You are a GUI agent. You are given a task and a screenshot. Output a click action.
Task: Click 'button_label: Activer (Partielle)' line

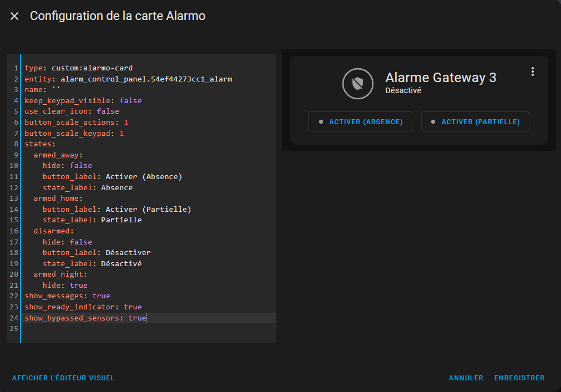coord(117,210)
